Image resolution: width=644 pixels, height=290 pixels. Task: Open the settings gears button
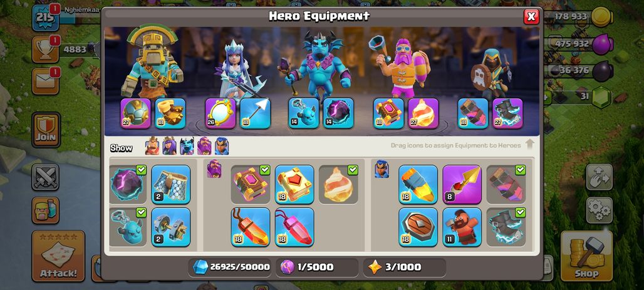coord(600,210)
